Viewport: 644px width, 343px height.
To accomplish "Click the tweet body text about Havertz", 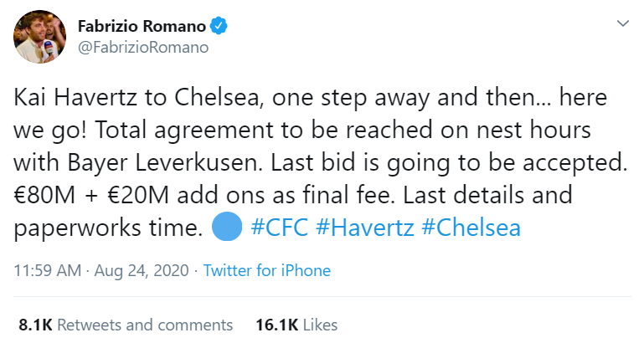I will tap(321, 162).
